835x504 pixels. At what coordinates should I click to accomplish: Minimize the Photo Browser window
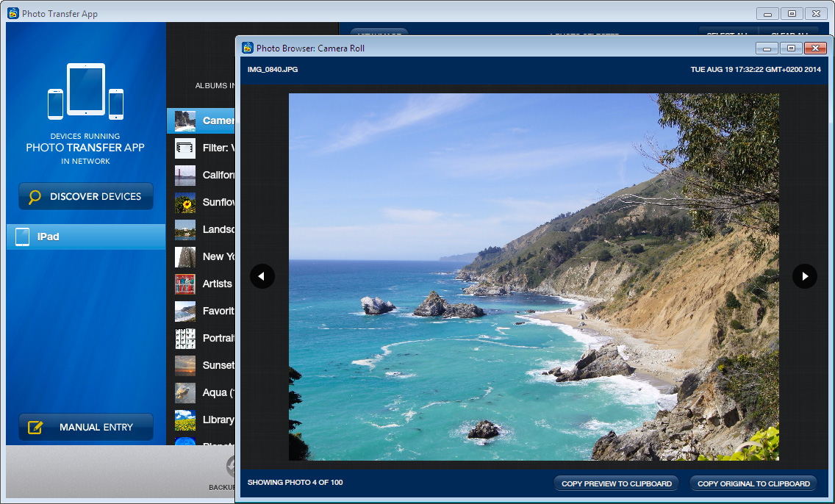[767, 48]
